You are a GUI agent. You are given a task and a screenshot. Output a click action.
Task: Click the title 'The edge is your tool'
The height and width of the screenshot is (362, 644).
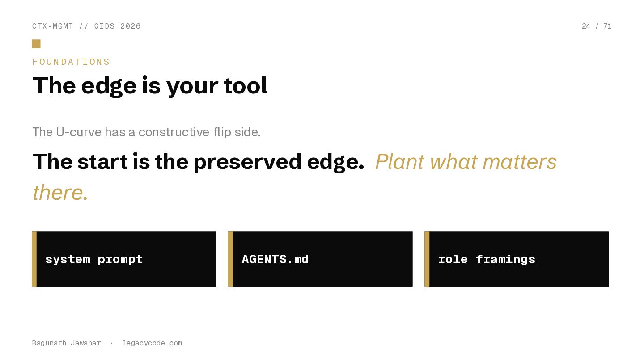click(150, 85)
